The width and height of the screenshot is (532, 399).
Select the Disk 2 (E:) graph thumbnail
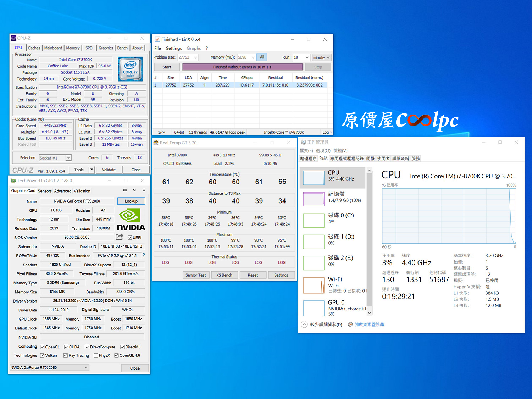(x=314, y=263)
